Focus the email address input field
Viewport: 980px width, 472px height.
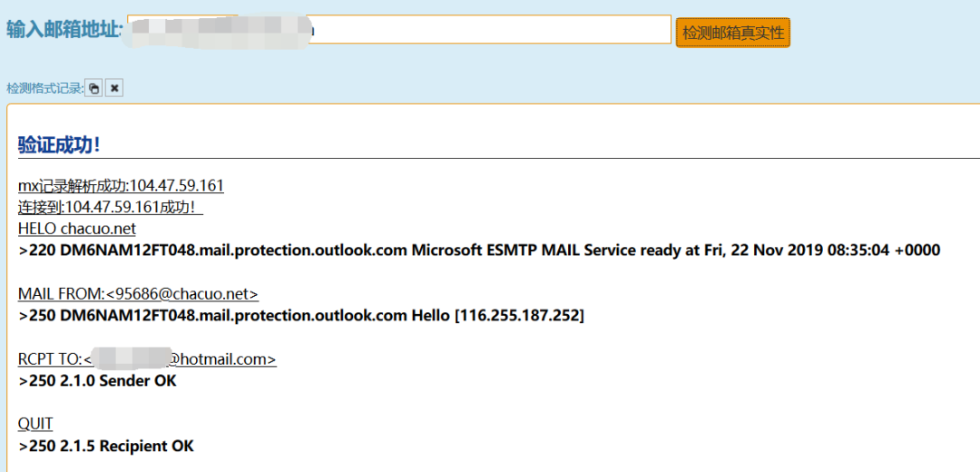[490, 29]
